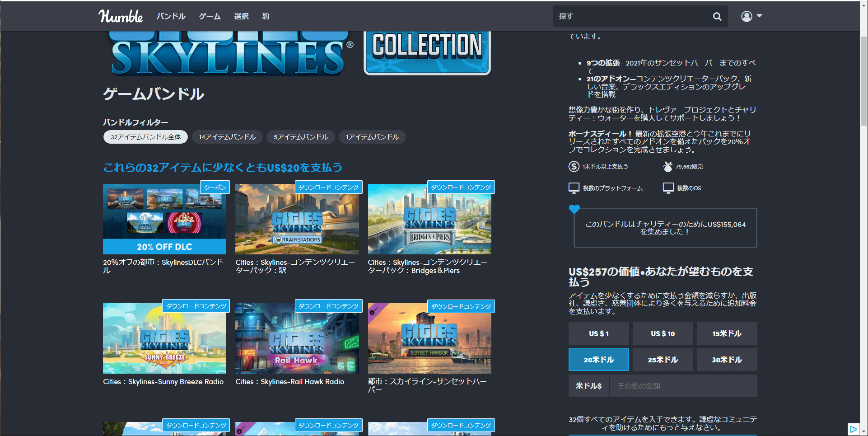
Task: Click the search magnifier icon
Action: tap(717, 16)
